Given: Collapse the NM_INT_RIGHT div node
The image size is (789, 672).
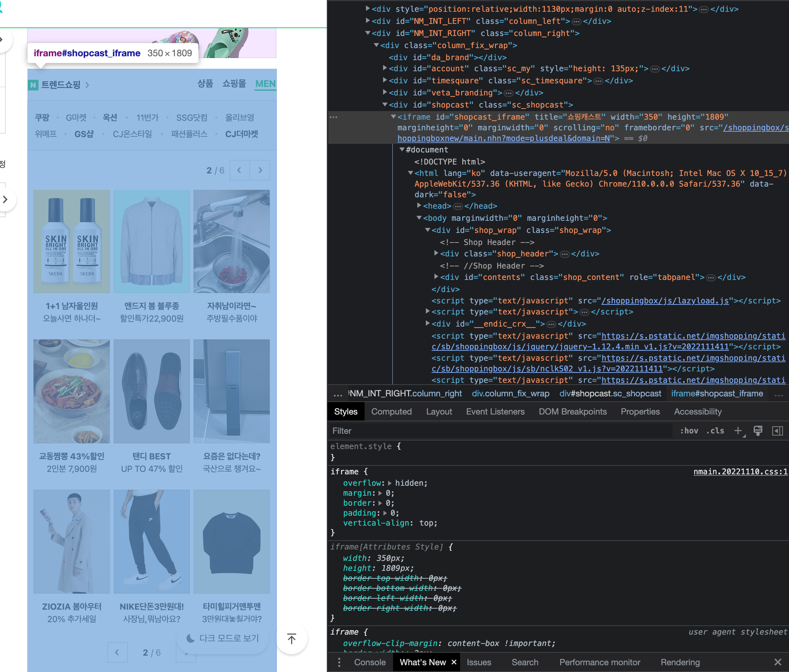Looking at the screenshot, I should point(368,33).
